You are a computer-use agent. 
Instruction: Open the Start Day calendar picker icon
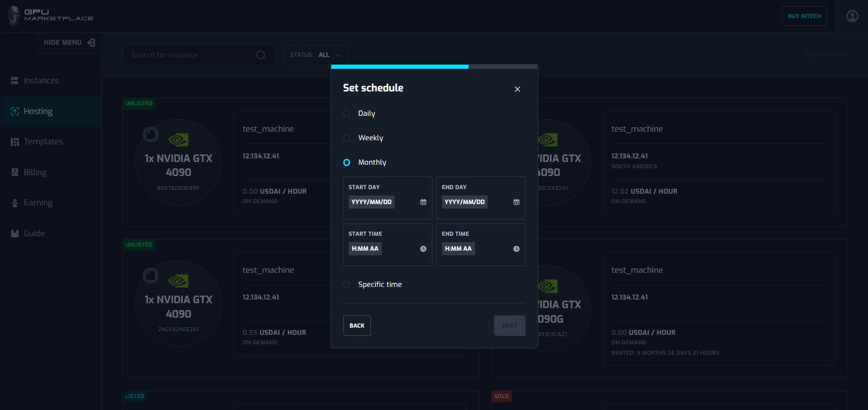pyautogui.click(x=423, y=202)
